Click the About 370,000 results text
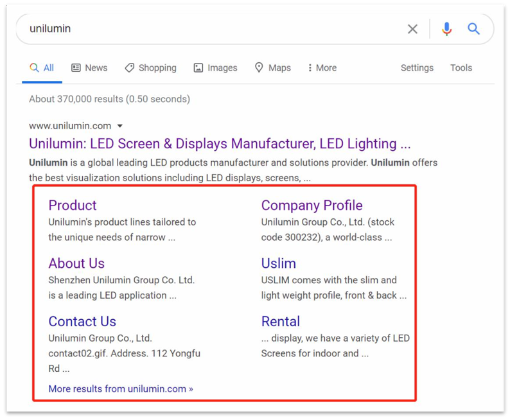The image size is (510, 420). 110,99
